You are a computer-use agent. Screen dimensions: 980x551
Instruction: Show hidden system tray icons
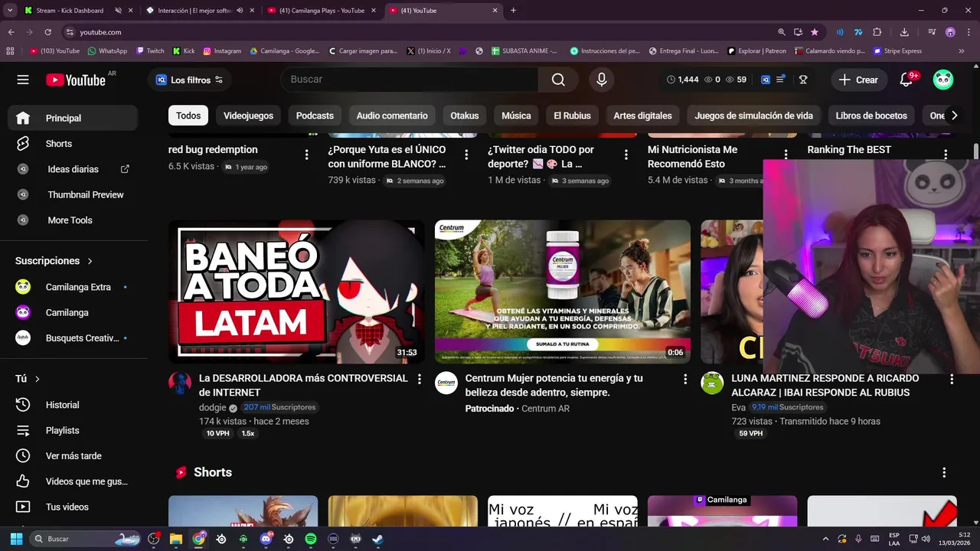point(825,539)
